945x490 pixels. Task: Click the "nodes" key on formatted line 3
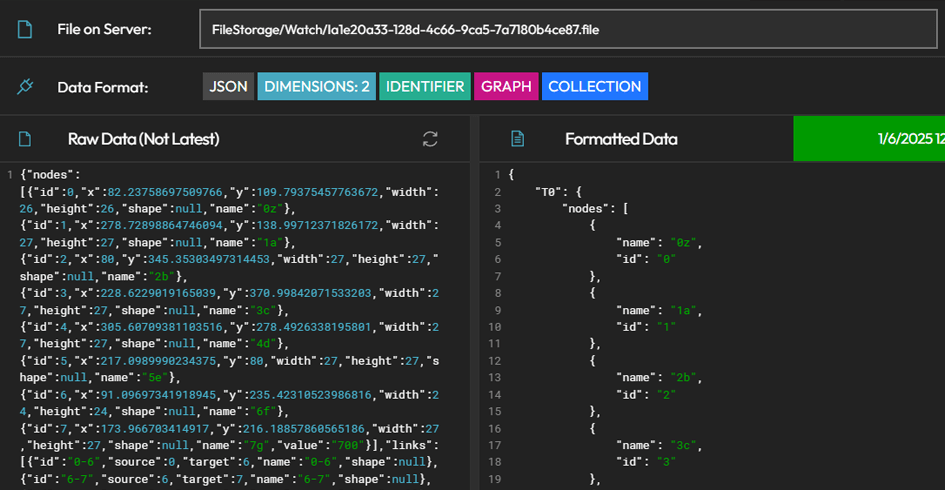(585, 208)
